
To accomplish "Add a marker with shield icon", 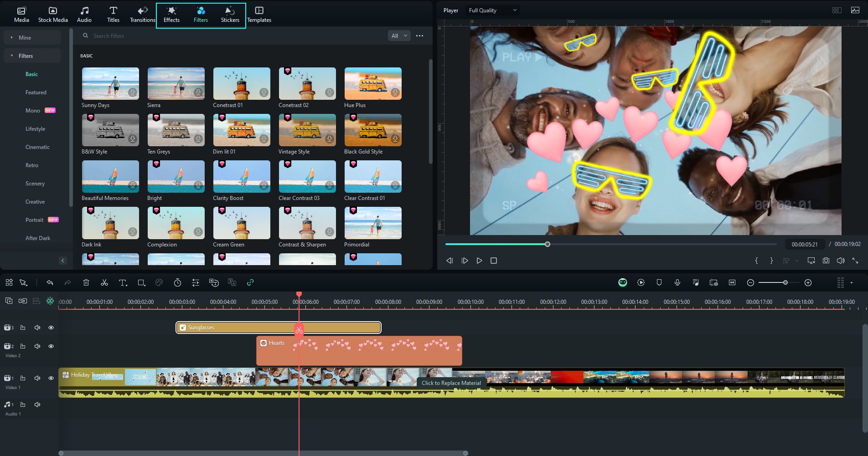I will point(659,282).
